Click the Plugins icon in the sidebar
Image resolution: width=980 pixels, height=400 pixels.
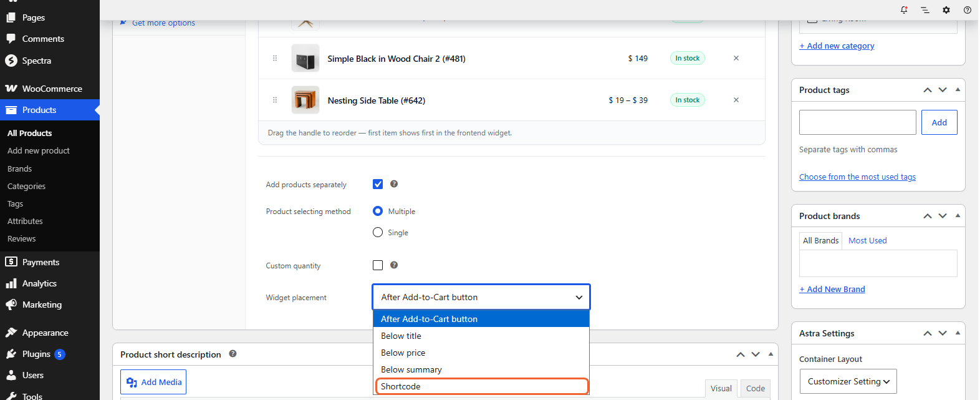[11, 354]
